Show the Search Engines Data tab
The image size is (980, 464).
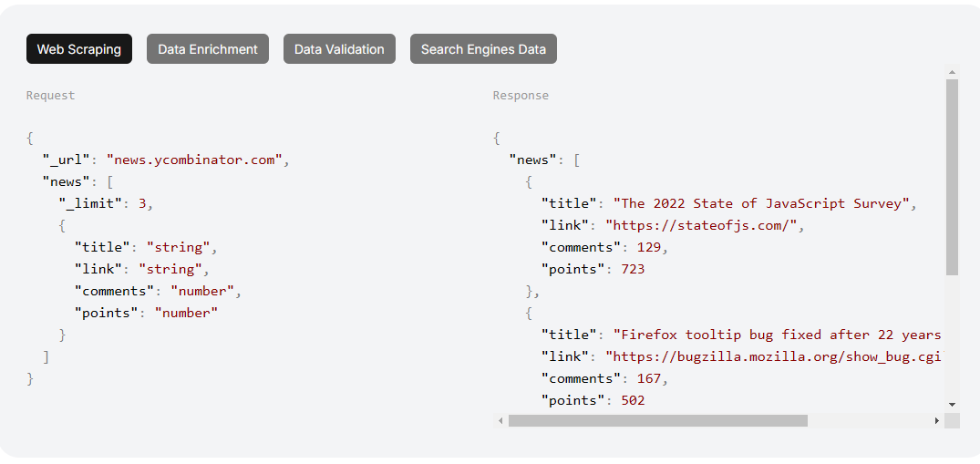point(483,49)
